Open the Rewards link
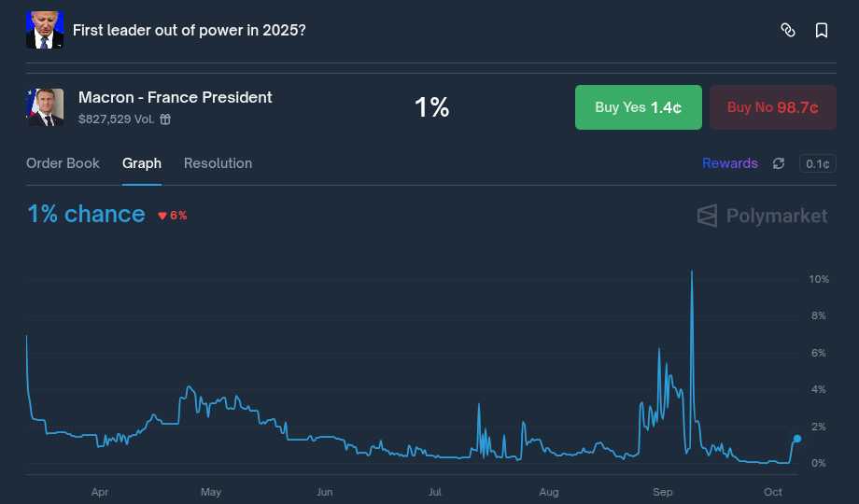 tap(729, 163)
